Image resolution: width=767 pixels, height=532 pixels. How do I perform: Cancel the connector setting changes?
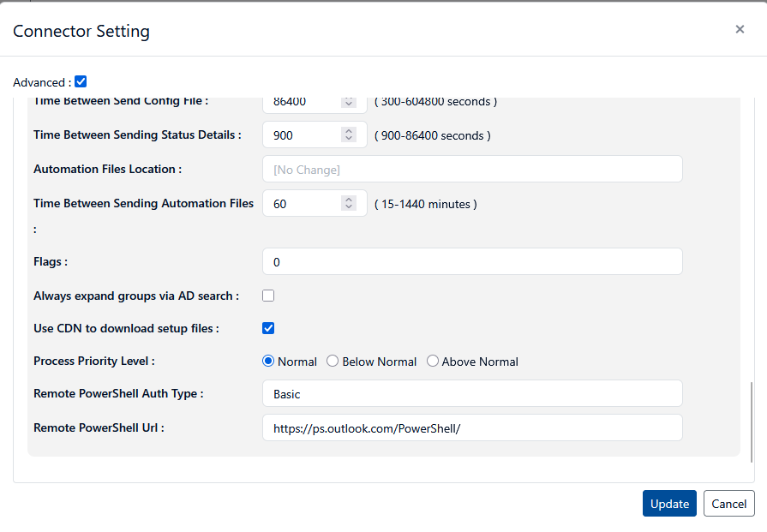(728, 504)
